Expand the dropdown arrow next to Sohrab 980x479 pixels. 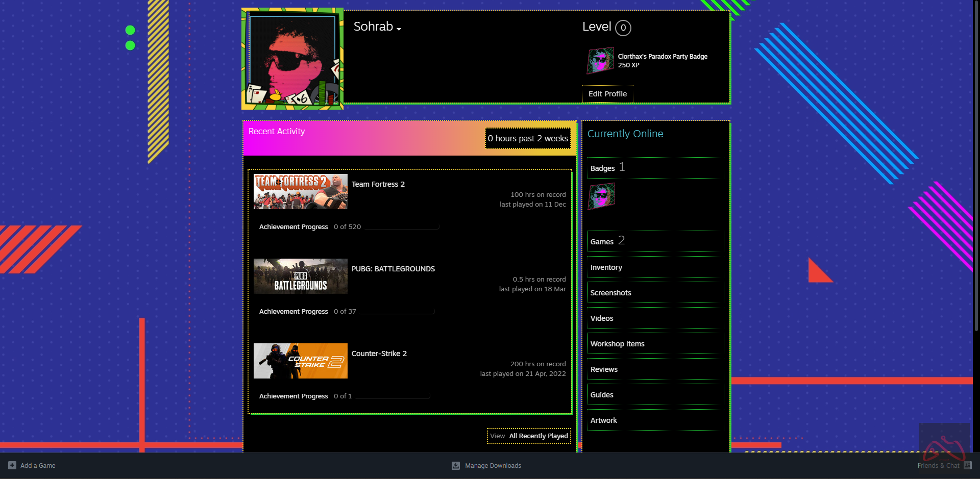(399, 29)
